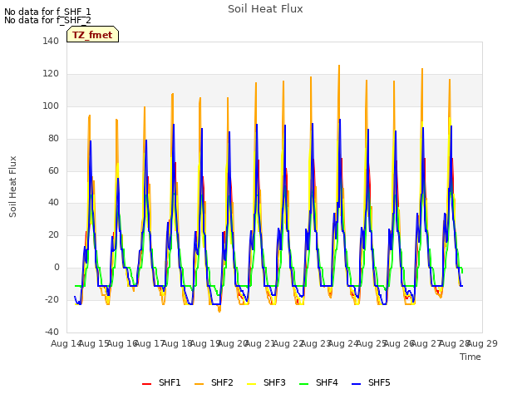532x399 pixels.
Task: Click the 0 y-axis tick label
Action: tap(57, 268)
